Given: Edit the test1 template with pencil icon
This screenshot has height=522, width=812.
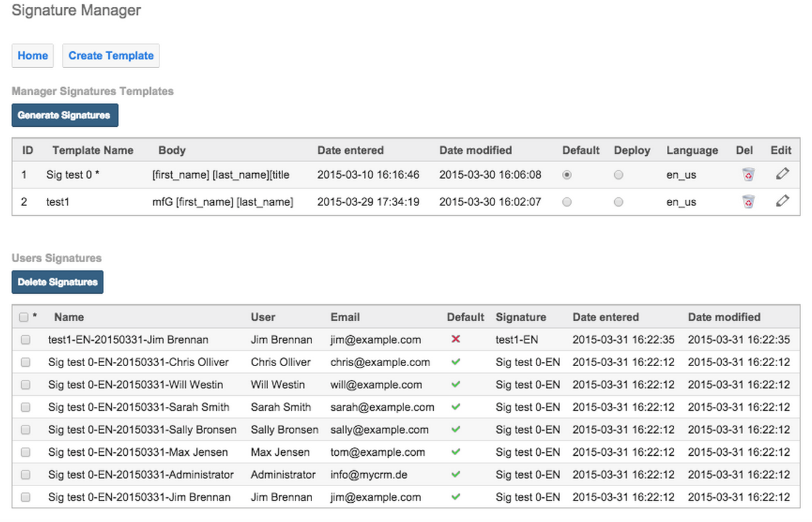Looking at the screenshot, I should point(782,201).
